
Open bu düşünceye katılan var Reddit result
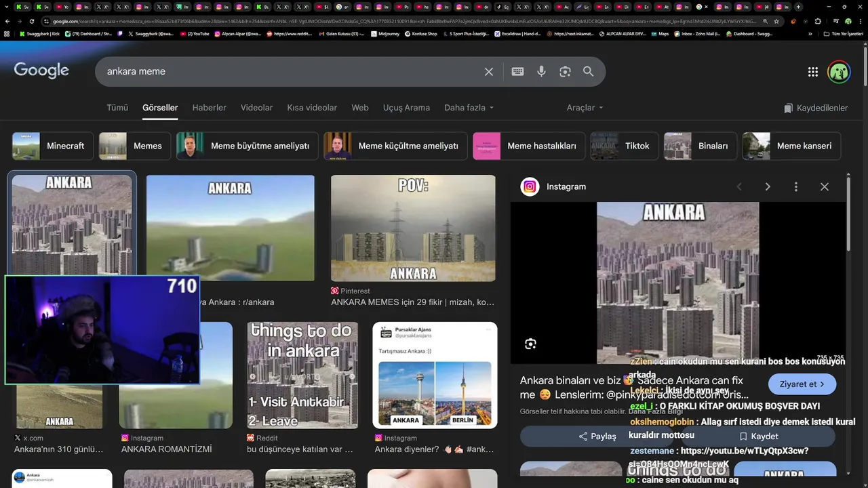pos(300,449)
